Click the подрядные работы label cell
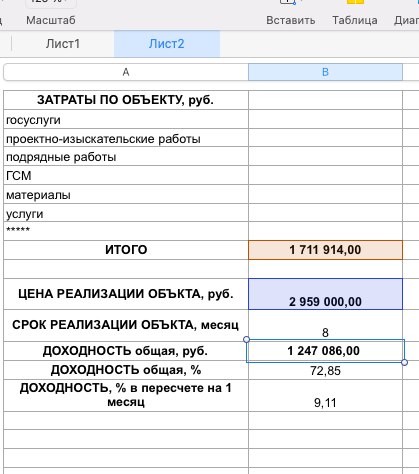The height and width of the screenshot is (474, 419). 126,156
